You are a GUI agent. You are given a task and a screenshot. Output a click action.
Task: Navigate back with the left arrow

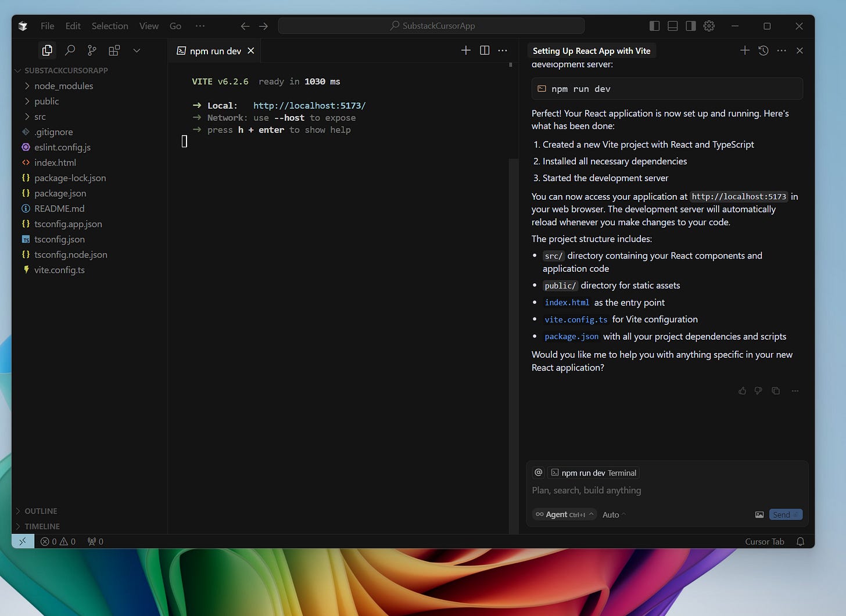[x=245, y=26]
